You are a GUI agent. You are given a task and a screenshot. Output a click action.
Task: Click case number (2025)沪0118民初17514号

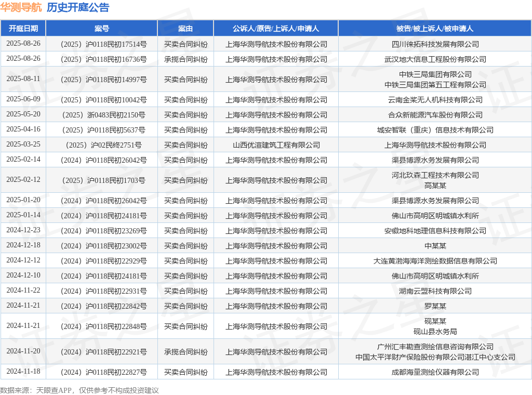(103, 44)
